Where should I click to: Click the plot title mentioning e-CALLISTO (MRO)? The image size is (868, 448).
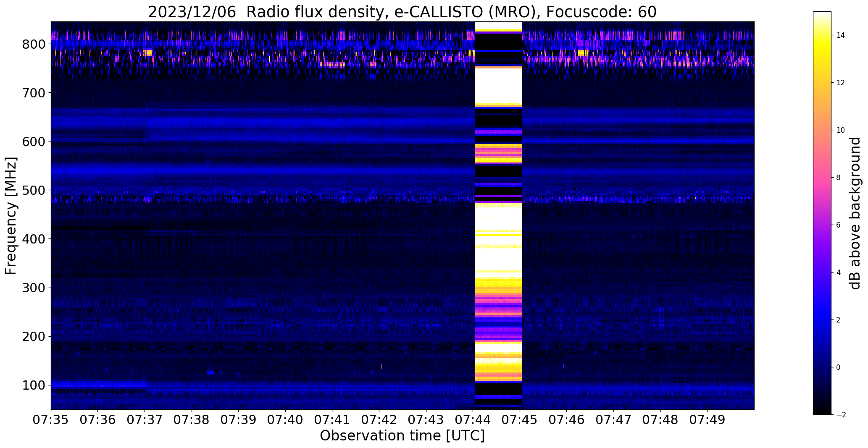coord(402,12)
